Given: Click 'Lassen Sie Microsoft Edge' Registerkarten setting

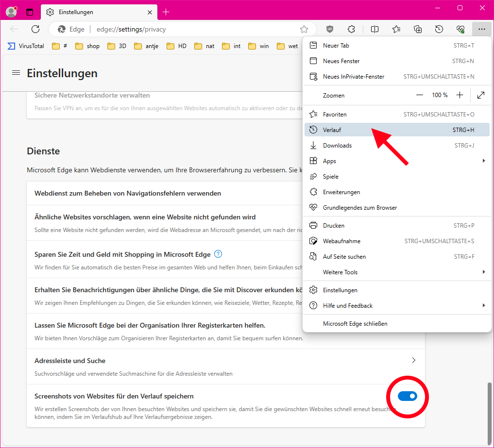Looking at the screenshot, I should click(x=150, y=325).
